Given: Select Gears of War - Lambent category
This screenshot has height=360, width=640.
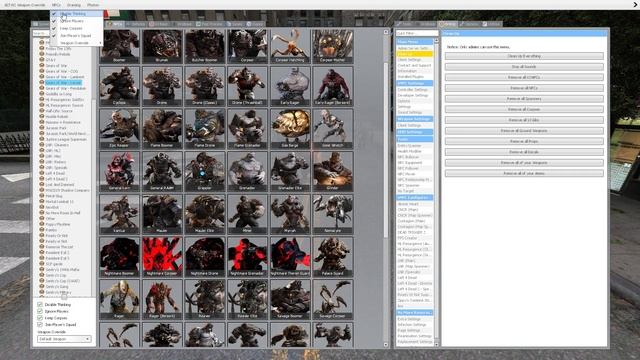Looking at the screenshot, I should coord(65,77).
